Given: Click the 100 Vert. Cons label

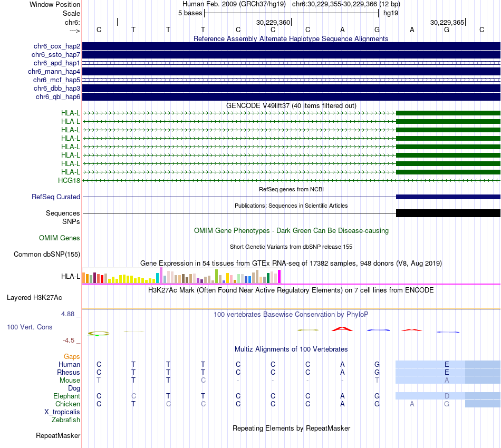Looking at the screenshot, I should (30, 327).
